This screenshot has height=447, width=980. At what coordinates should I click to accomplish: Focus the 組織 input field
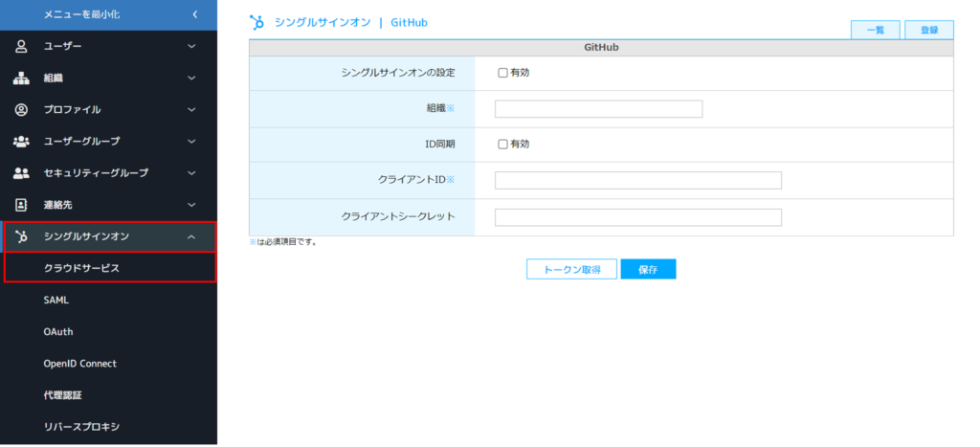coord(599,109)
